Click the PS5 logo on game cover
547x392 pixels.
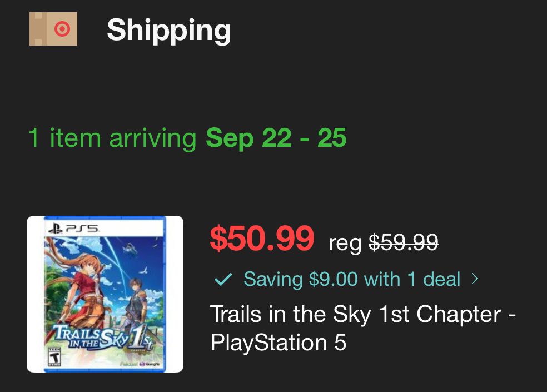click(74, 229)
